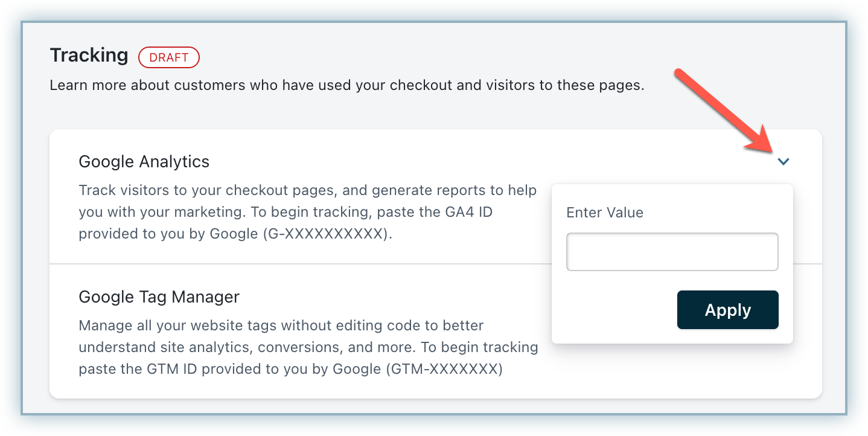The height and width of the screenshot is (436, 868).
Task: Click the 'Learn more about customers' subtitle
Action: [x=347, y=85]
